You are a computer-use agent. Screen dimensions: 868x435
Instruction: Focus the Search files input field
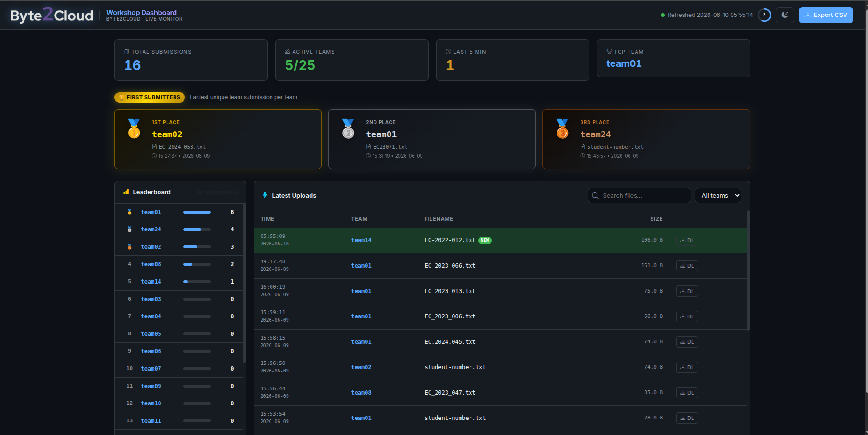coord(639,196)
